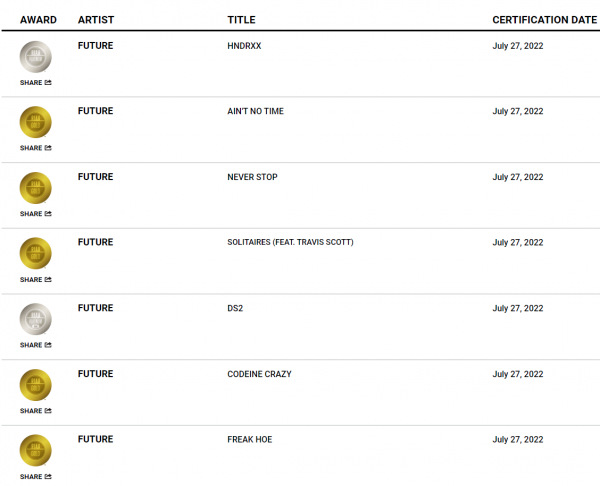This screenshot has height=486, width=600.
Task: Share the Codeine Crazy award
Action: [36, 411]
